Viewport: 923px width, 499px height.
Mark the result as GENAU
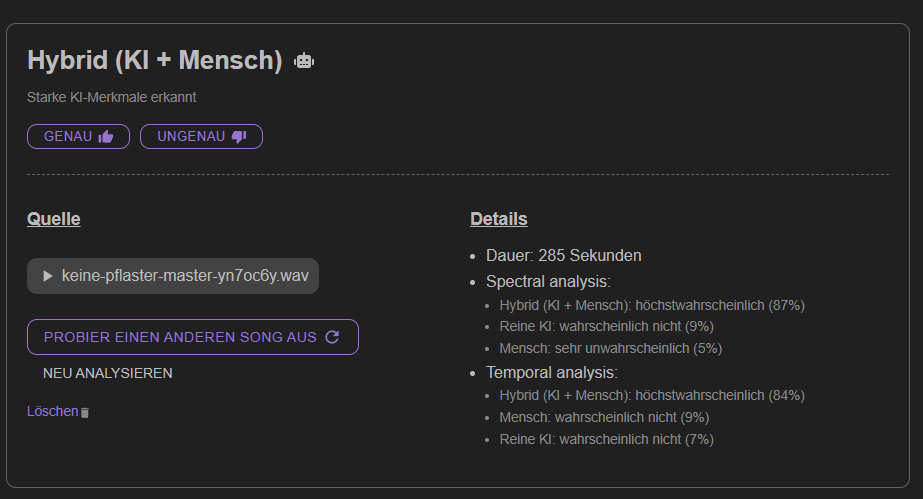[x=78, y=137]
